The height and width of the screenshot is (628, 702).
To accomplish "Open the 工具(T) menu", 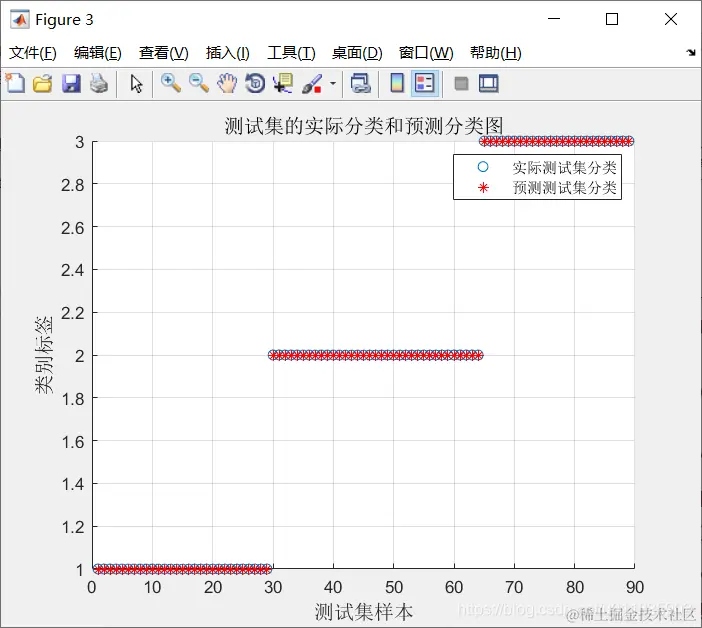I will (x=291, y=53).
